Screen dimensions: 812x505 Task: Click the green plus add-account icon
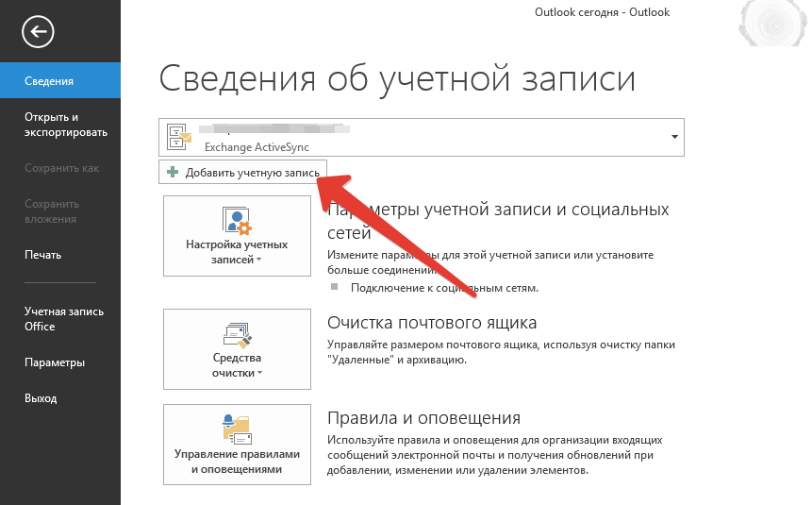[173, 172]
